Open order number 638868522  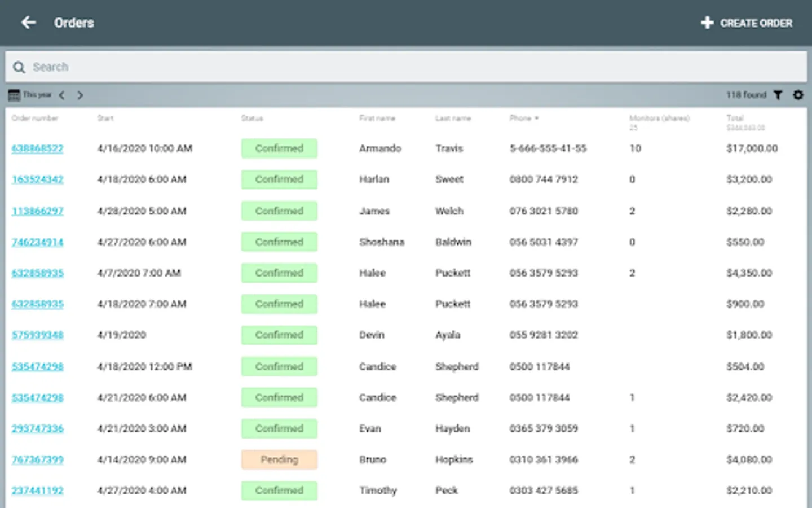point(38,148)
